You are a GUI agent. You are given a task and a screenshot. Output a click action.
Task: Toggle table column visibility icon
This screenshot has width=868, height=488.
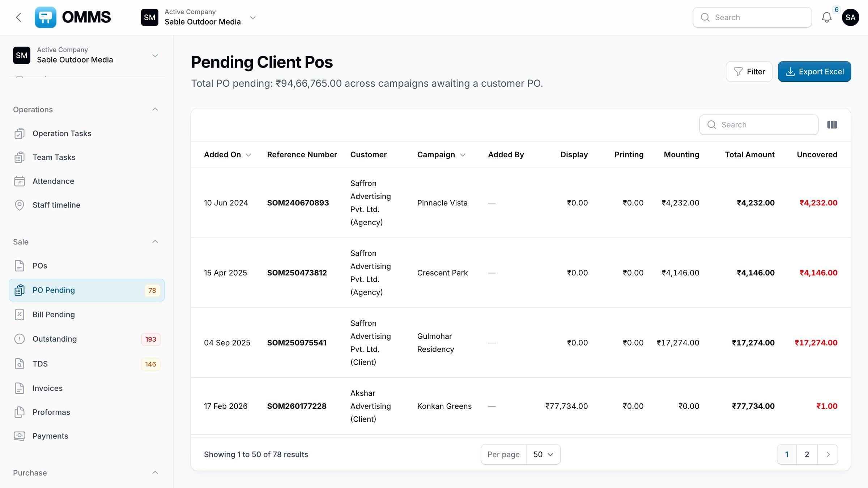pos(832,125)
